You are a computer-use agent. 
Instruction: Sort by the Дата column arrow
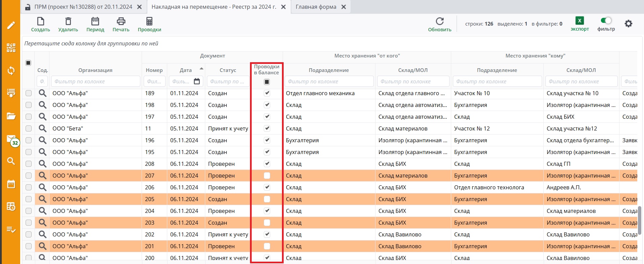tap(202, 69)
